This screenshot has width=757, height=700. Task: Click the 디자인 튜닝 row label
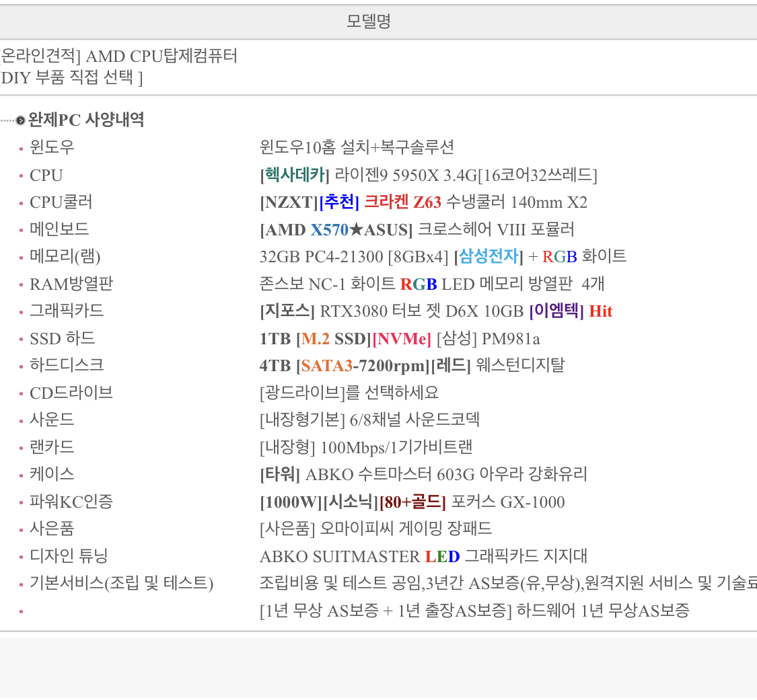(x=69, y=556)
